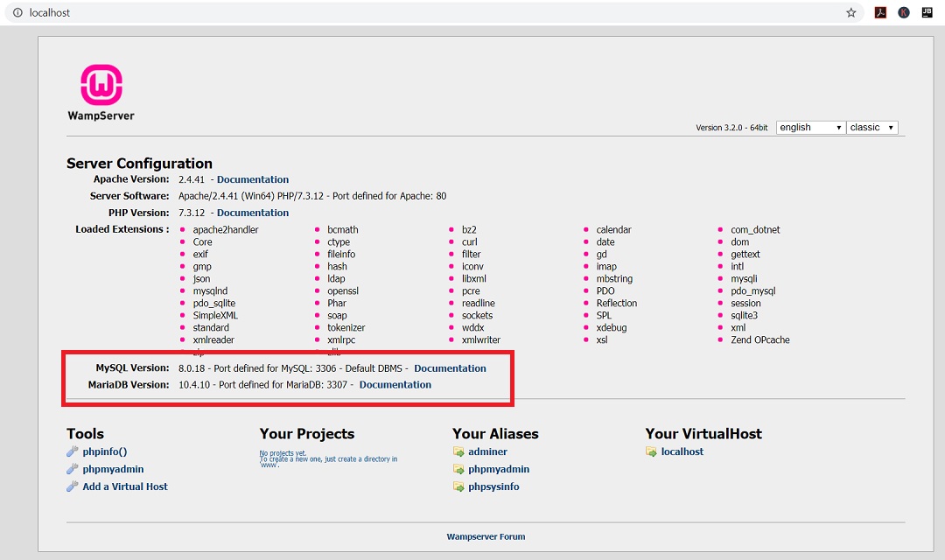Select the xmlwriter extension entry
945x560 pixels.
481,340
